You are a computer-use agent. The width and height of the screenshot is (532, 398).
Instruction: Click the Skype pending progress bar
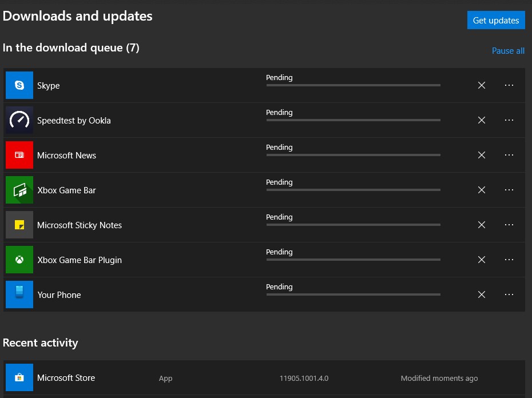[353, 85]
